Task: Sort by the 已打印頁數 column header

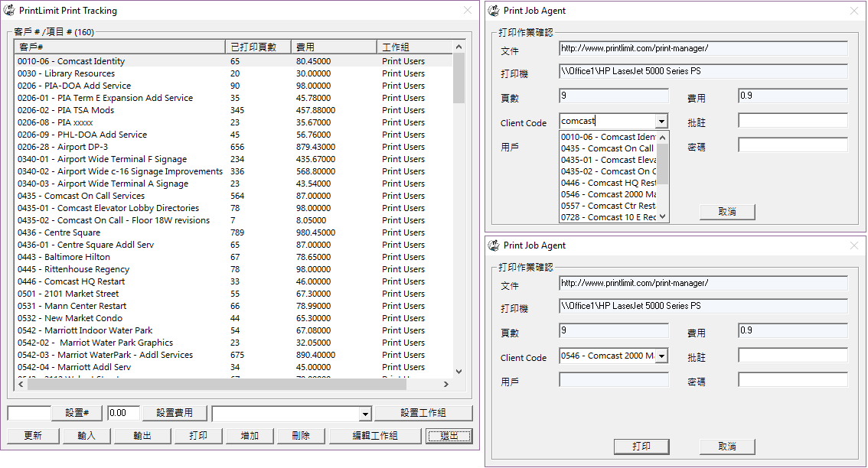Action: pyautogui.click(x=258, y=47)
